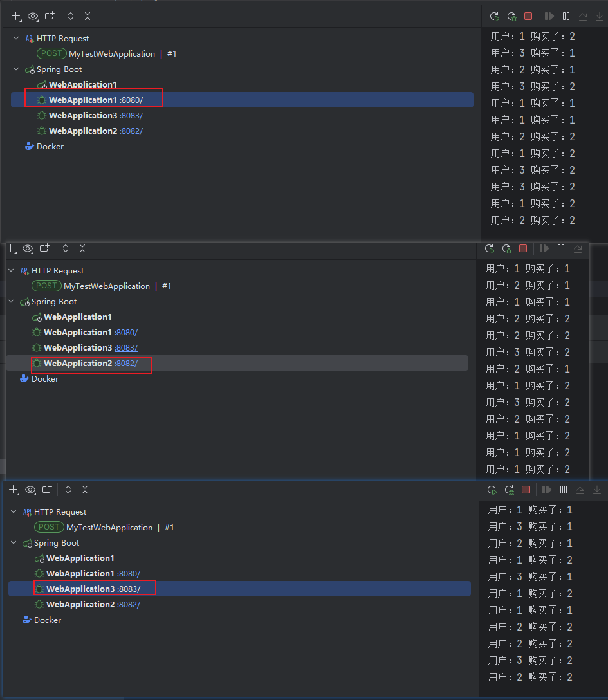Click Add Service plus icon in bottom panel
The width and height of the screenshot is (608, 700).
point(14,490)
